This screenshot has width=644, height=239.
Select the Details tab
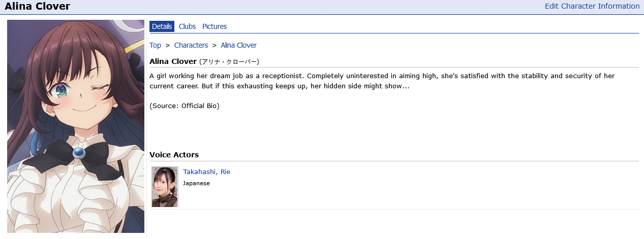(x=162, y=26)
